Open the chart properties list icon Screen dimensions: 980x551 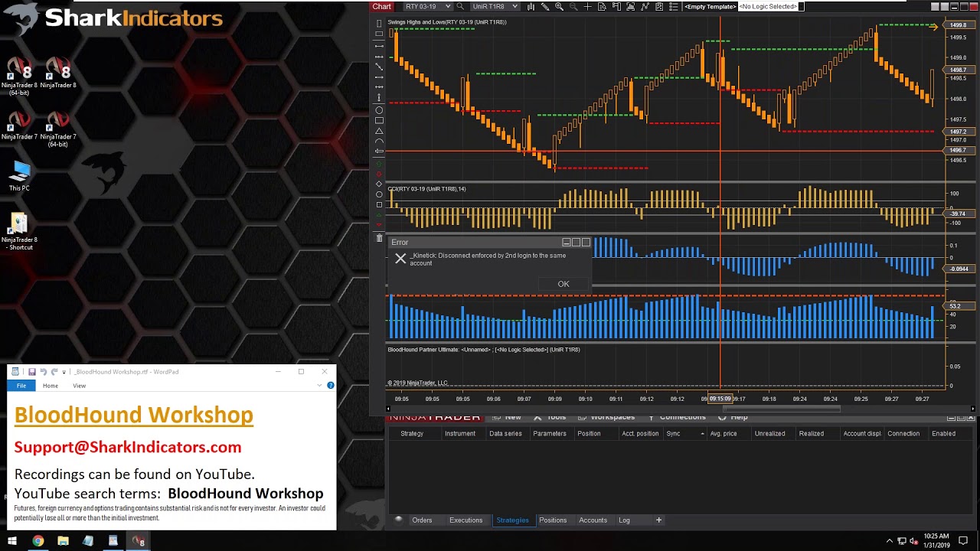[673, 6]
